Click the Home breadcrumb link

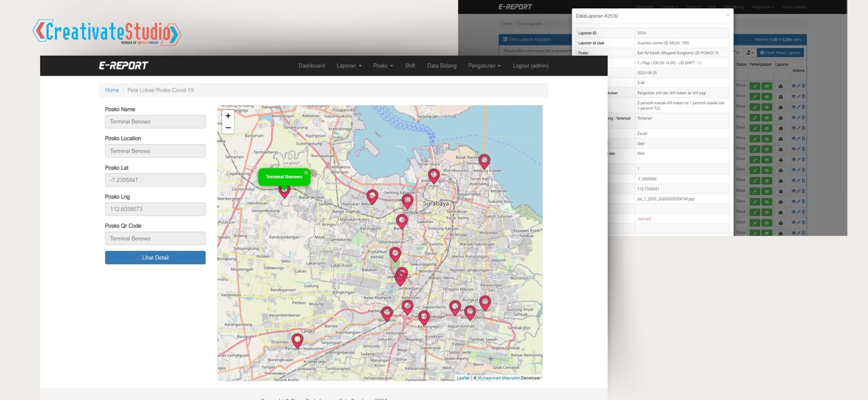pos(112,90)
